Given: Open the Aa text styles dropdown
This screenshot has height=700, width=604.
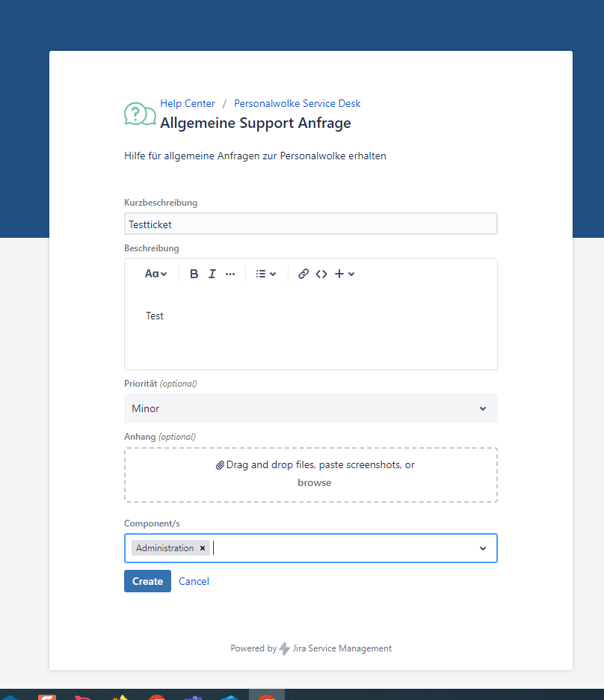Looking at the screenshot, I should (x=155, y=274).
